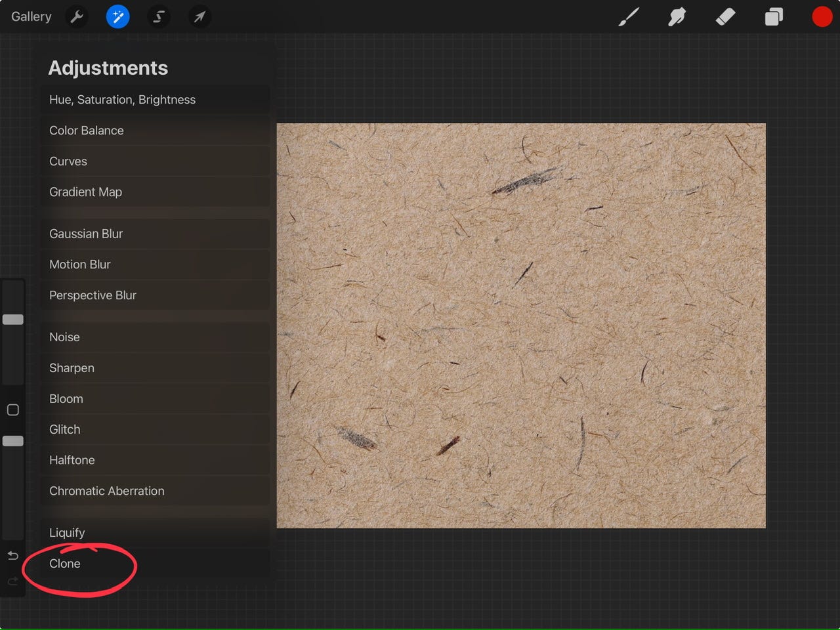Viewport: 840px width, 630px height.
Task: Select Clone from Adjustments
Action: [65, 563]
